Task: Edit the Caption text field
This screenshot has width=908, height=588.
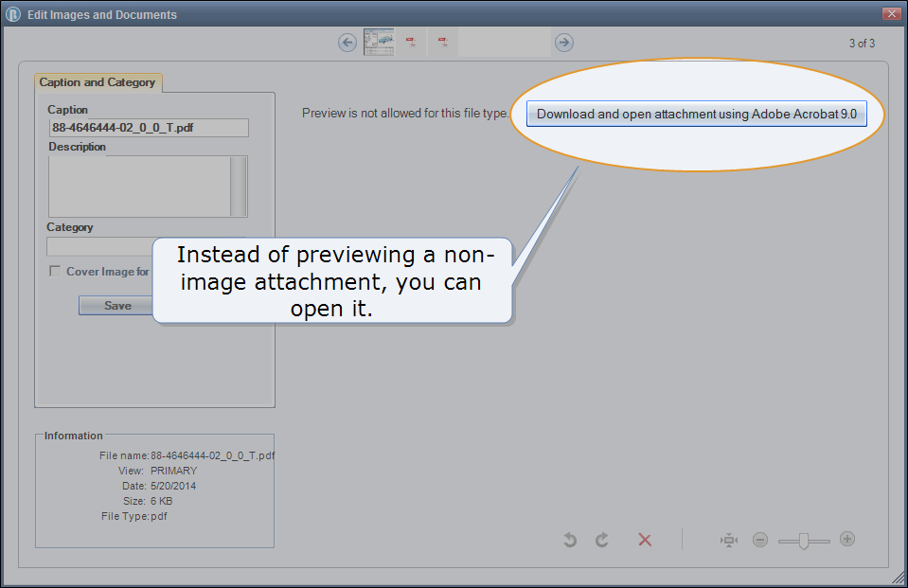Action: (x=149, y=128)
